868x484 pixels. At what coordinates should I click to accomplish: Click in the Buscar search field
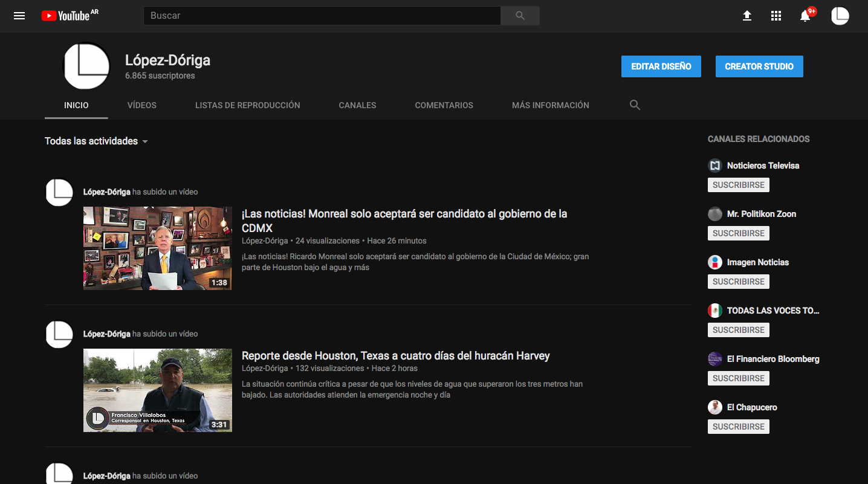pos(322,16)
